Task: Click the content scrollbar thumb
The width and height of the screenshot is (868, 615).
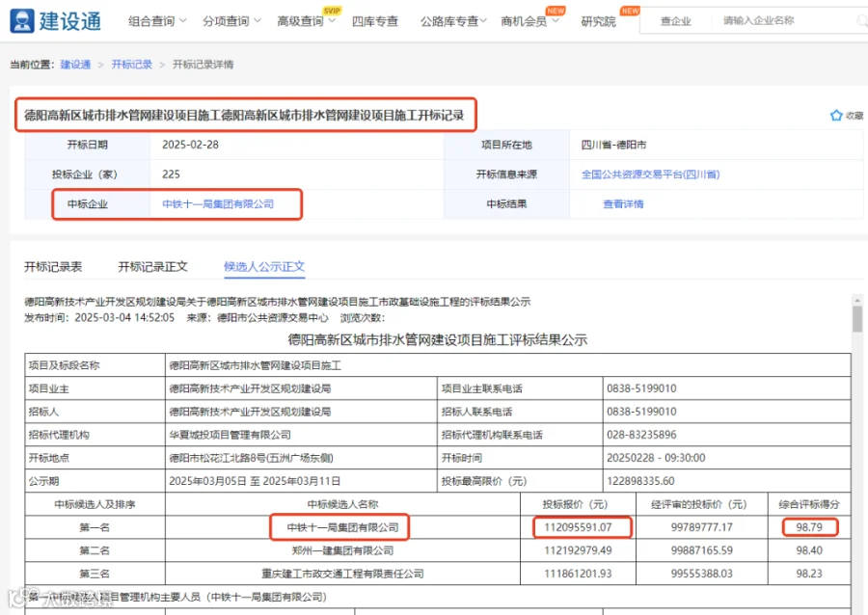Action: 857,319
